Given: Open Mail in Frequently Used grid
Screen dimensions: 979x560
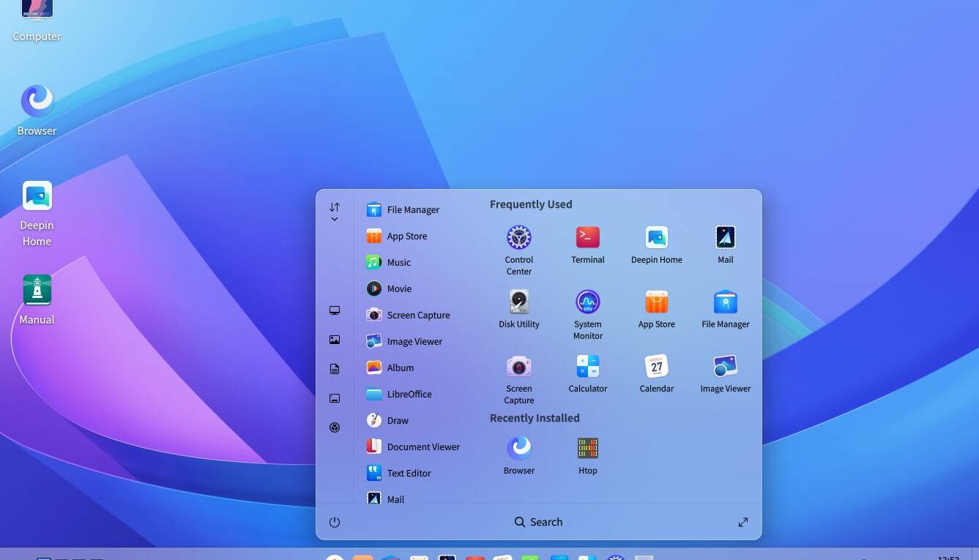Looking at the screenshot, I should click(x=726, y=244).
